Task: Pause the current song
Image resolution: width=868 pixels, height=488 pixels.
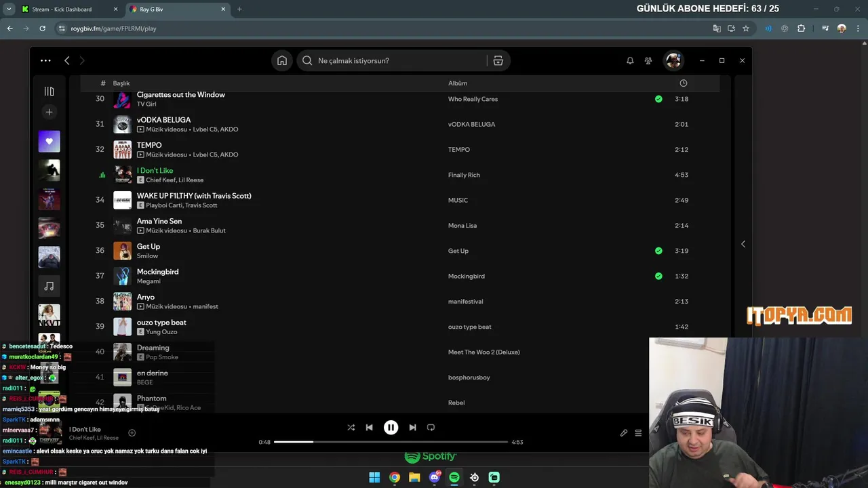Action: click(391, 428)
